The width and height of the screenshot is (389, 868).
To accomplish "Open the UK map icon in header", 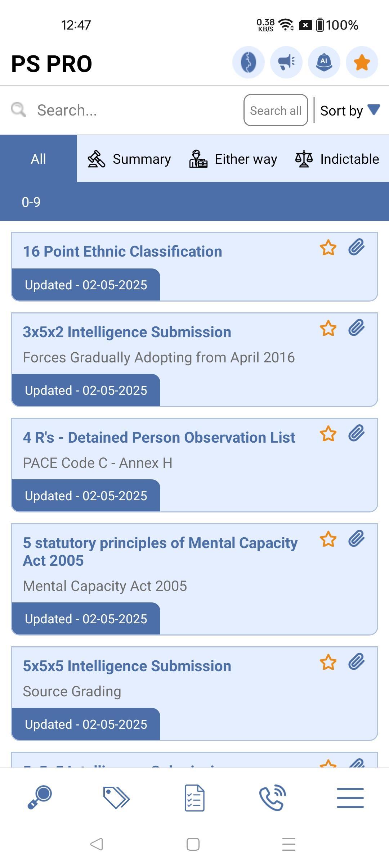I will 248,62.
